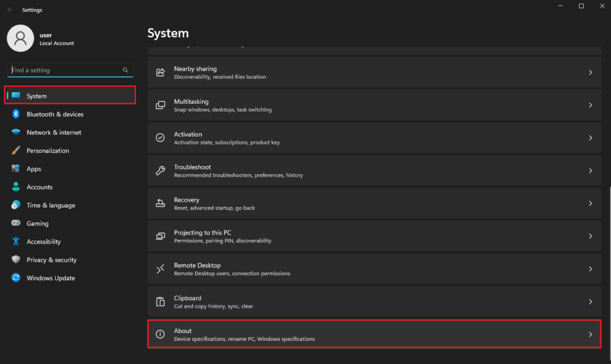Click the Find a setting search box

[66, 70]
